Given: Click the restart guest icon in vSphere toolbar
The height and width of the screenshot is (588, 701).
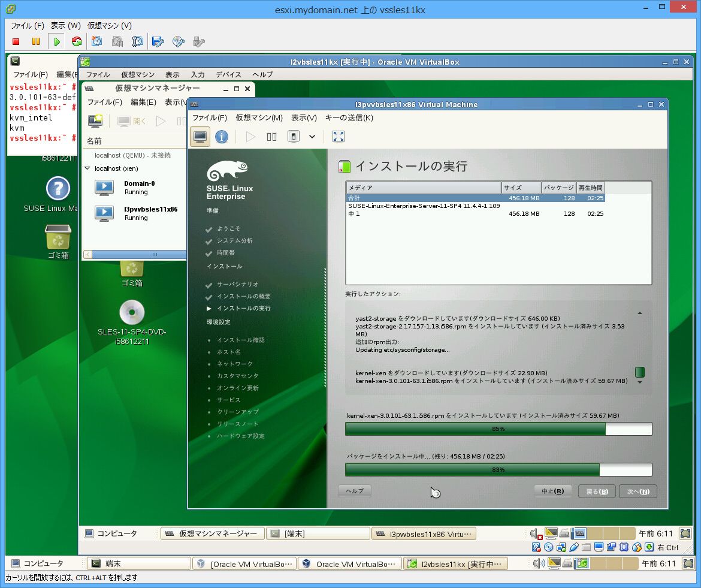Looking at the screenshot, I should [77, 41].
